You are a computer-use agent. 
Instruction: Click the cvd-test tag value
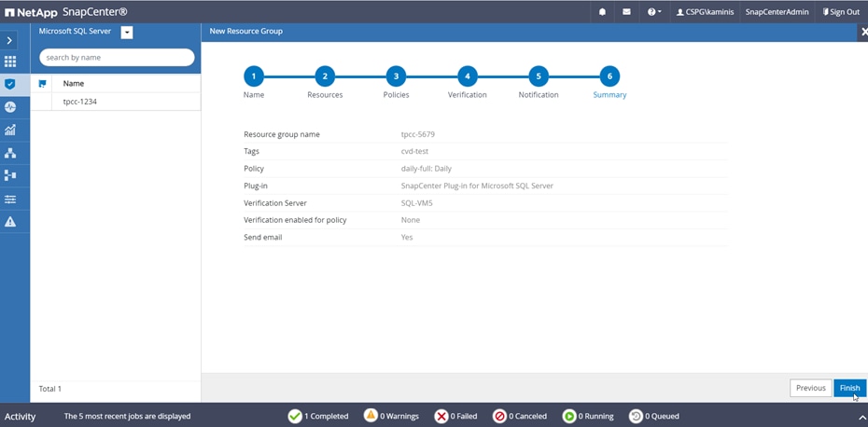tap(414, 151)
